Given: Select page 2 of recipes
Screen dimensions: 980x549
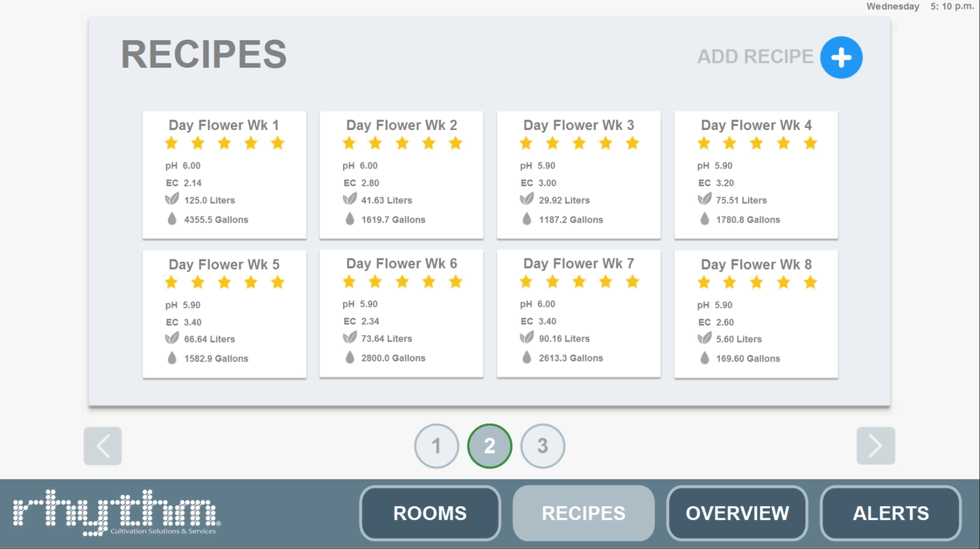Looking at the screenshot, I should tap(489, 446).
